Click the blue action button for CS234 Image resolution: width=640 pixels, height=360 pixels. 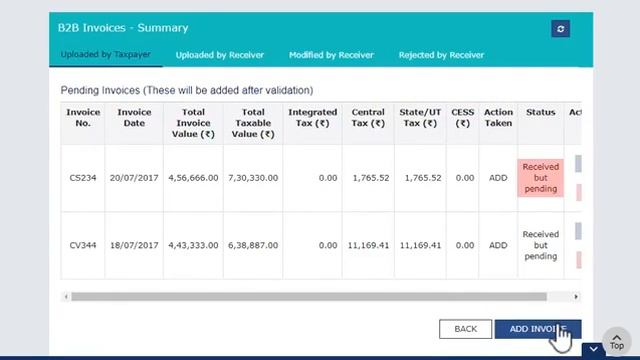coord(578,164)
